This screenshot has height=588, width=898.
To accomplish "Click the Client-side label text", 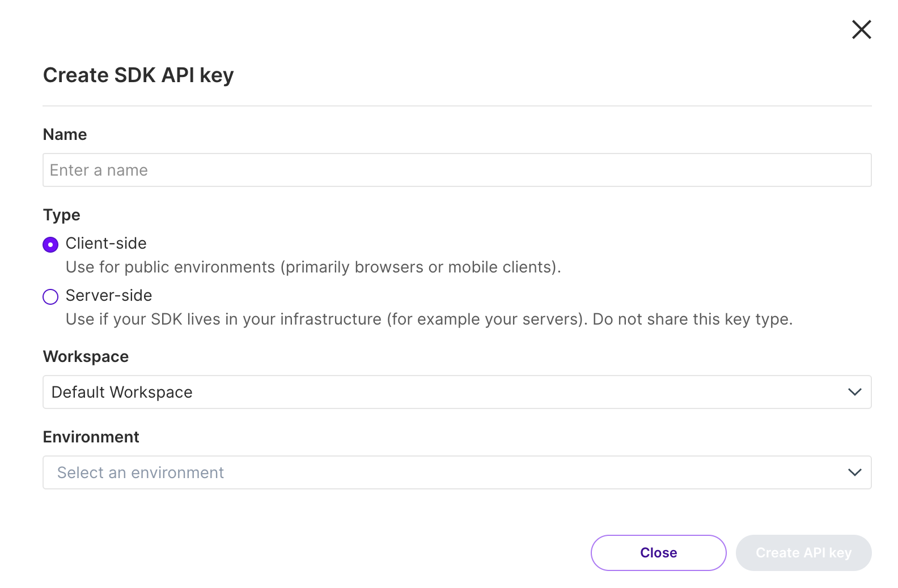I will (106, 244).
